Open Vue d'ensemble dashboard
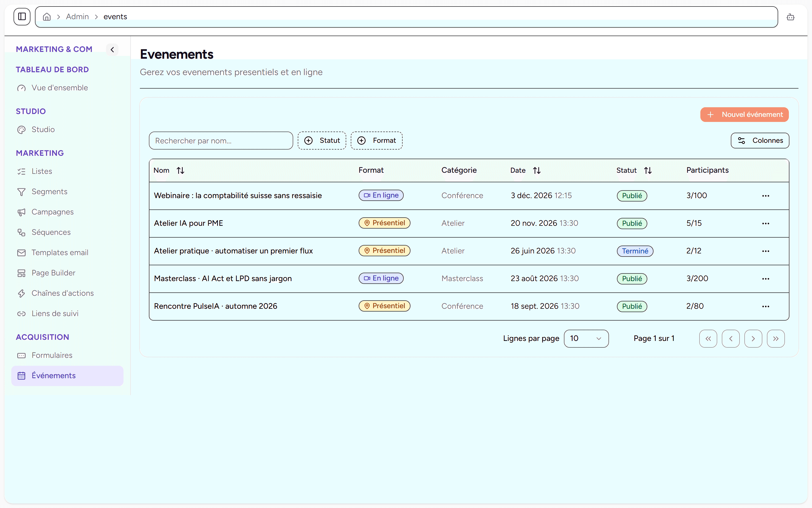Image resolution: width=812 pixels, height=508 pixels. point(67,88)
